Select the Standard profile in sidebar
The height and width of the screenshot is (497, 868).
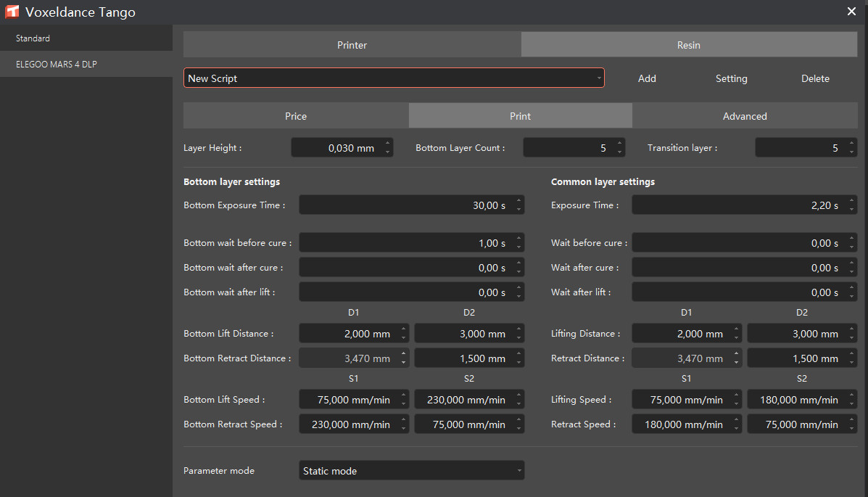(x=33, y=38)
